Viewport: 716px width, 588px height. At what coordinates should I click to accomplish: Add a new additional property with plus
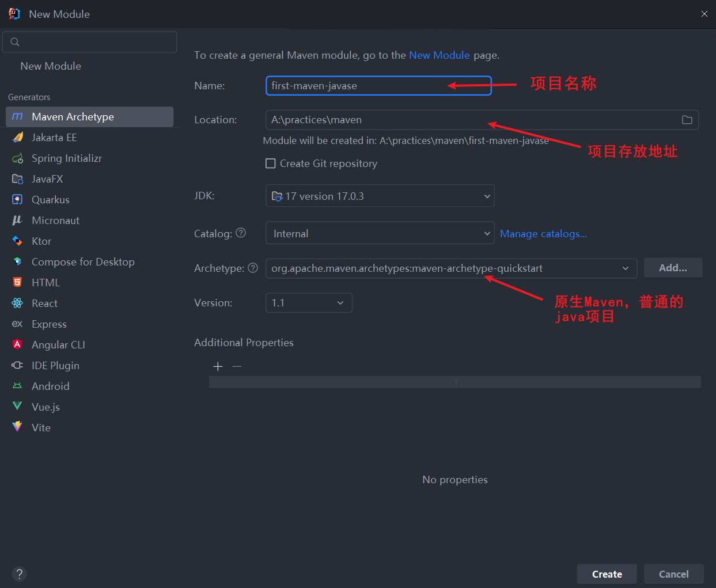(218, 366)
